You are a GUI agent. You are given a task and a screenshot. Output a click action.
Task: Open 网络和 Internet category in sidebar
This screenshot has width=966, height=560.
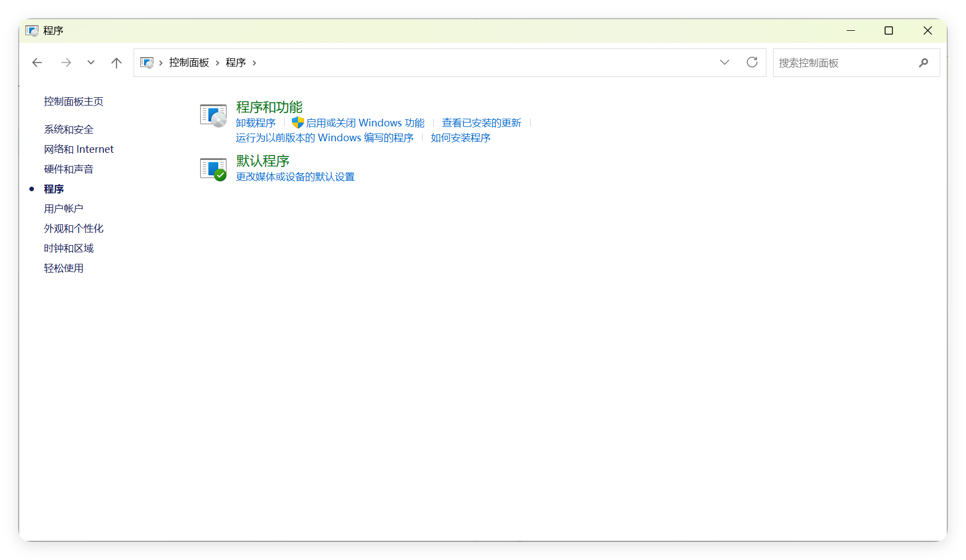click(79, 149)
